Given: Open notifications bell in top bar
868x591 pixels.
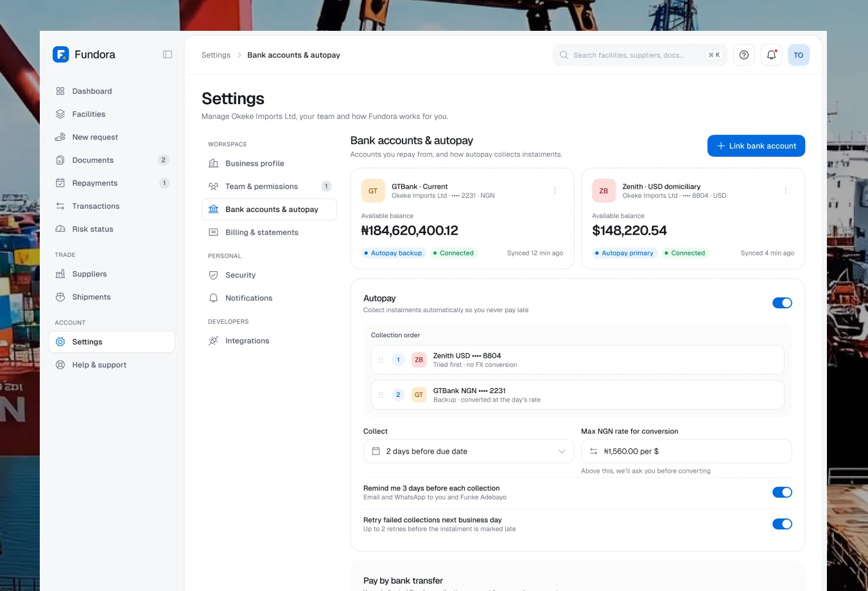Looking at the screenshot, I should tap(772, 55).
